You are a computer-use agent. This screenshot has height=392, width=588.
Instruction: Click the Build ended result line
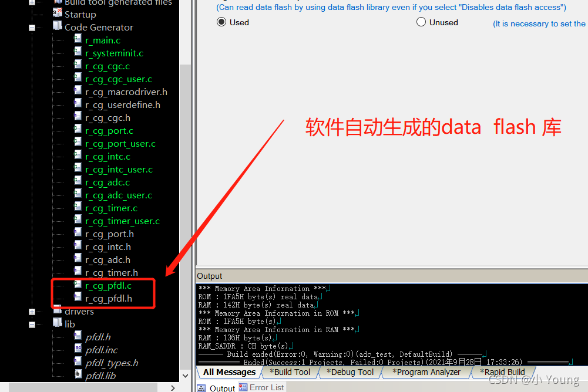tap(342, 354)
